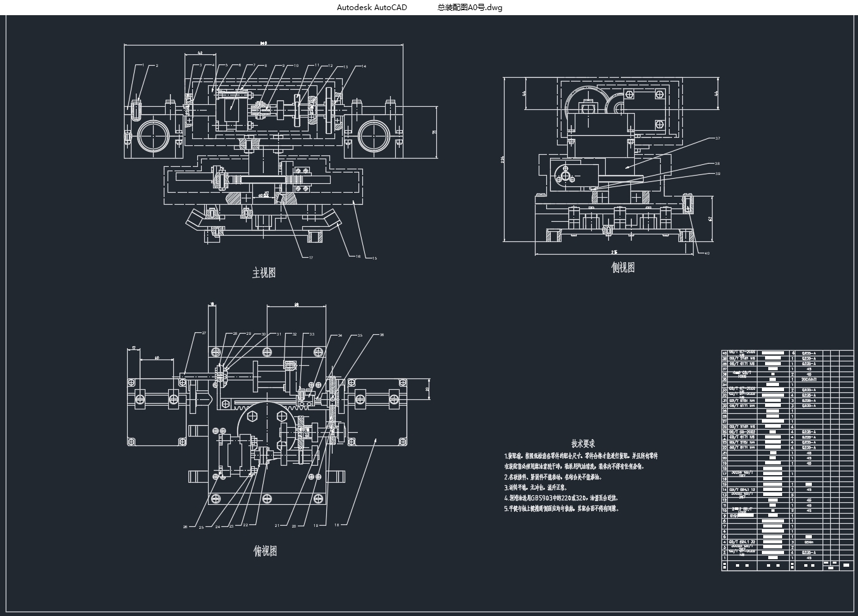The width and height of the screenshot is (858, 616).
Task: Click callout number 27 in the top view
Action: point(204,333)
